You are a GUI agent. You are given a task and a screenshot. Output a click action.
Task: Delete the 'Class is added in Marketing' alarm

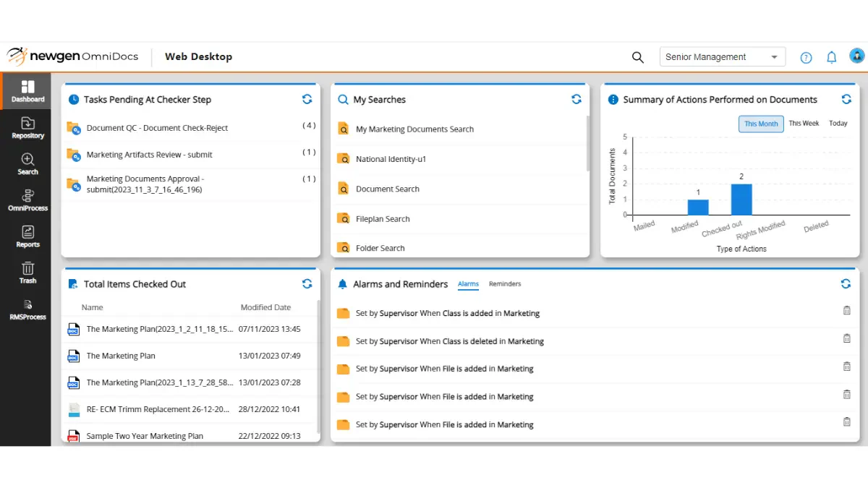[x=846, y=310]
